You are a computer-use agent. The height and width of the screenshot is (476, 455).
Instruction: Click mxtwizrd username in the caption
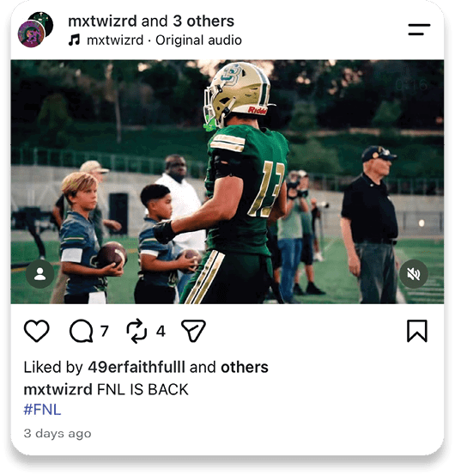point(58,389)
